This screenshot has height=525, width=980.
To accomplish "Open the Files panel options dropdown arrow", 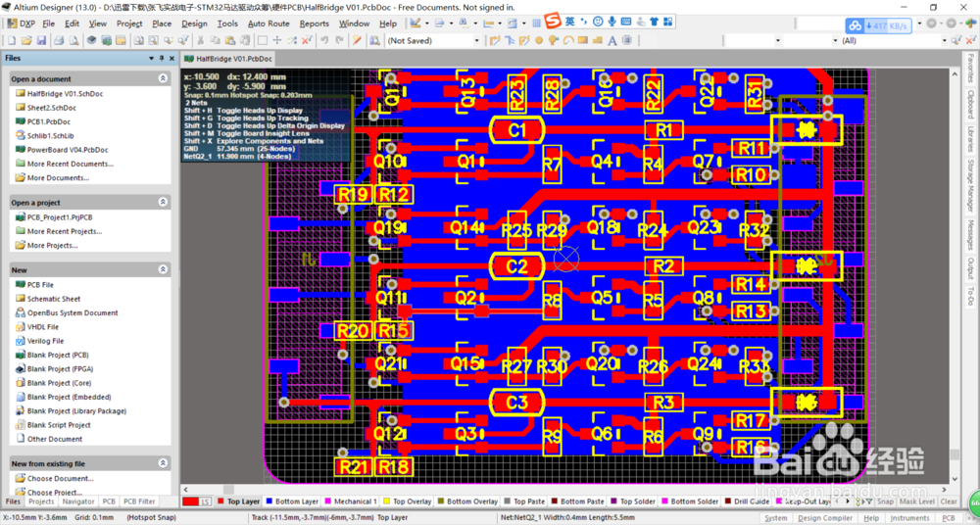I will coord(152,58).
